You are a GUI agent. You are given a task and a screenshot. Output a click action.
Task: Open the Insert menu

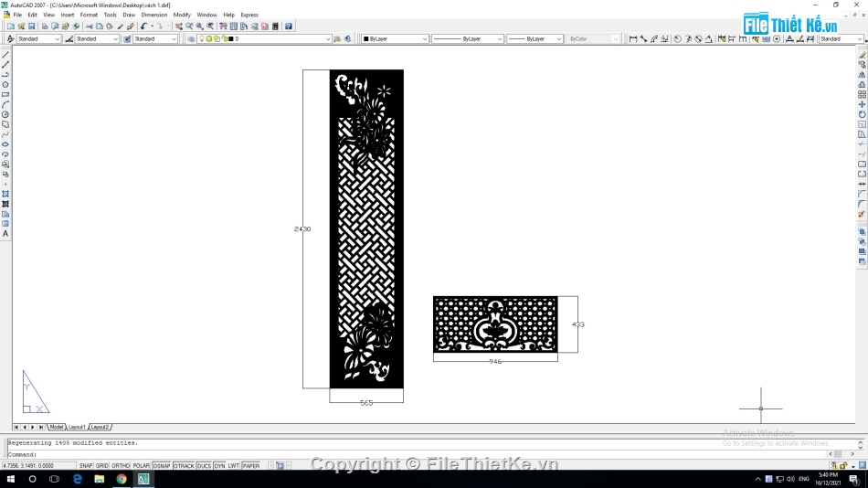pos(68,15)
